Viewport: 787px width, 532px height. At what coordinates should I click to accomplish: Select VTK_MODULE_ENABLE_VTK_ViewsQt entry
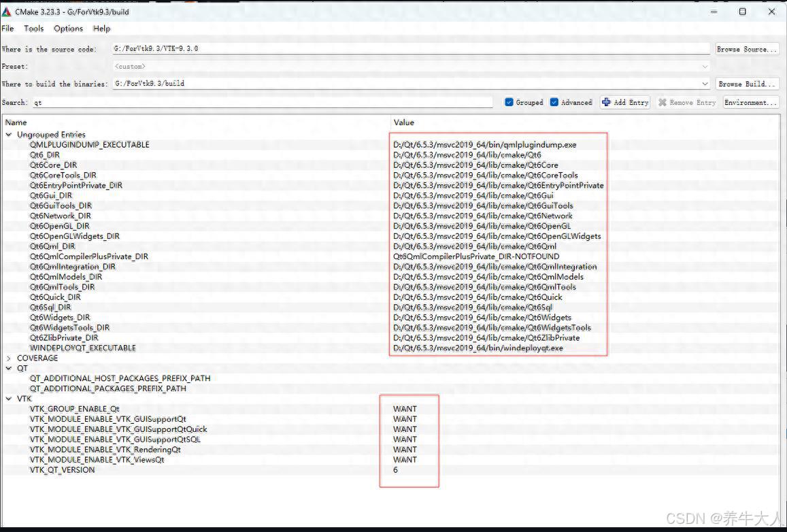point(97,460)
